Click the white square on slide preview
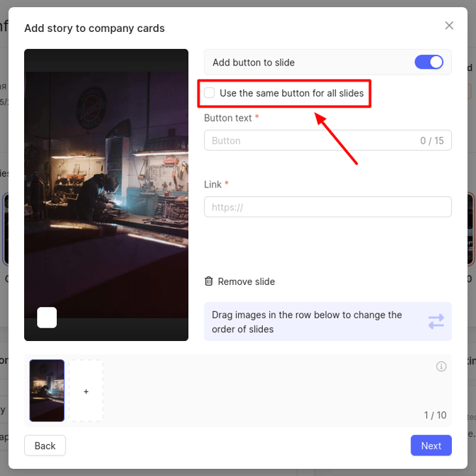476x476 pixels. (47, 318)
